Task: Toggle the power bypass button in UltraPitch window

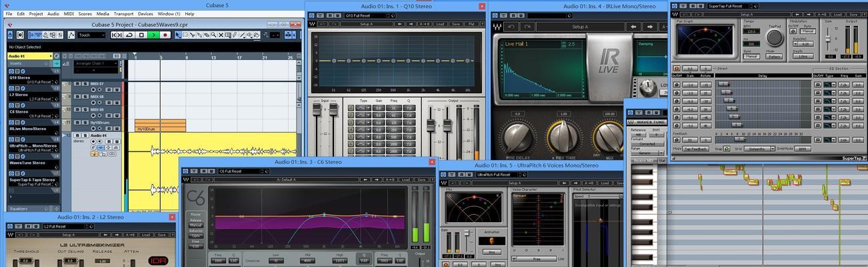Action: [x=443, y=175]
